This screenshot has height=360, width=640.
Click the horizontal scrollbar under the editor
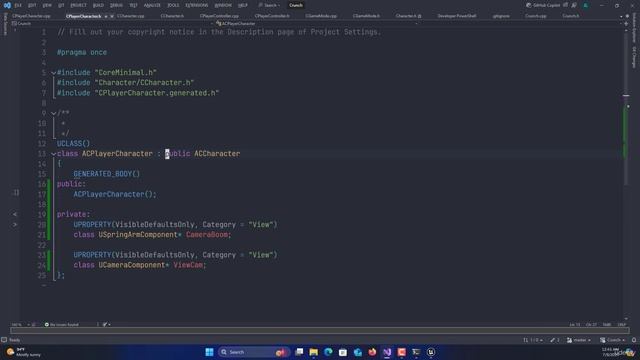coord(320,330)
